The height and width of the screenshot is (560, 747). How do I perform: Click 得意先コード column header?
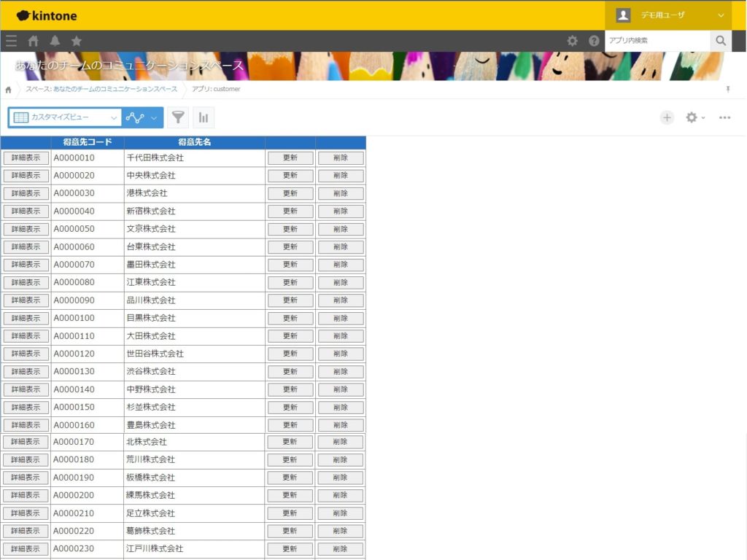click(x=88, y=142)
